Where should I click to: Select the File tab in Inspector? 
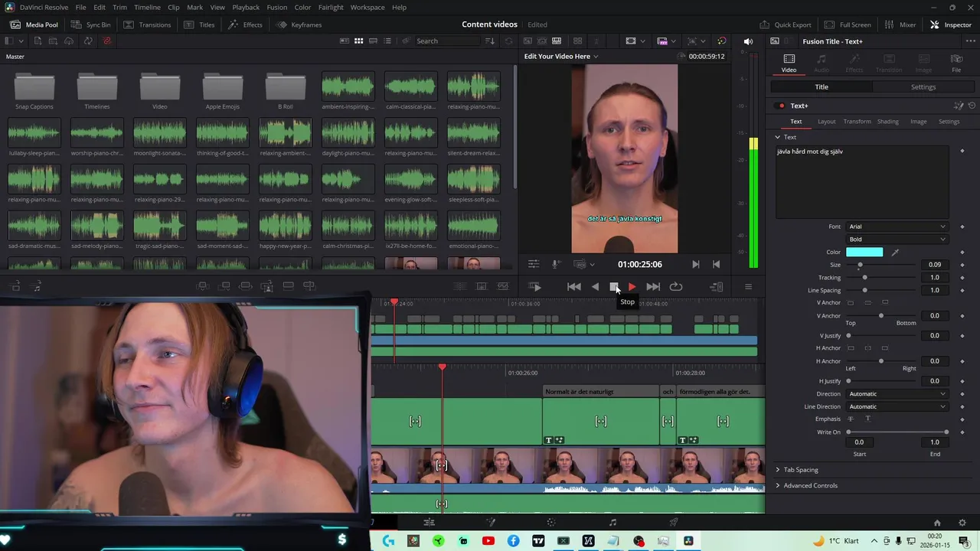(x=956, y=63)
